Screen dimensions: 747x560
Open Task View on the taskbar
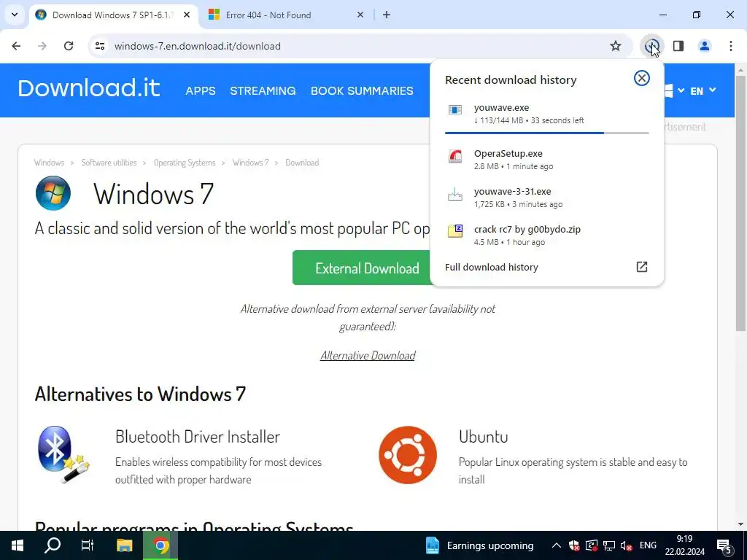(88, 545)
